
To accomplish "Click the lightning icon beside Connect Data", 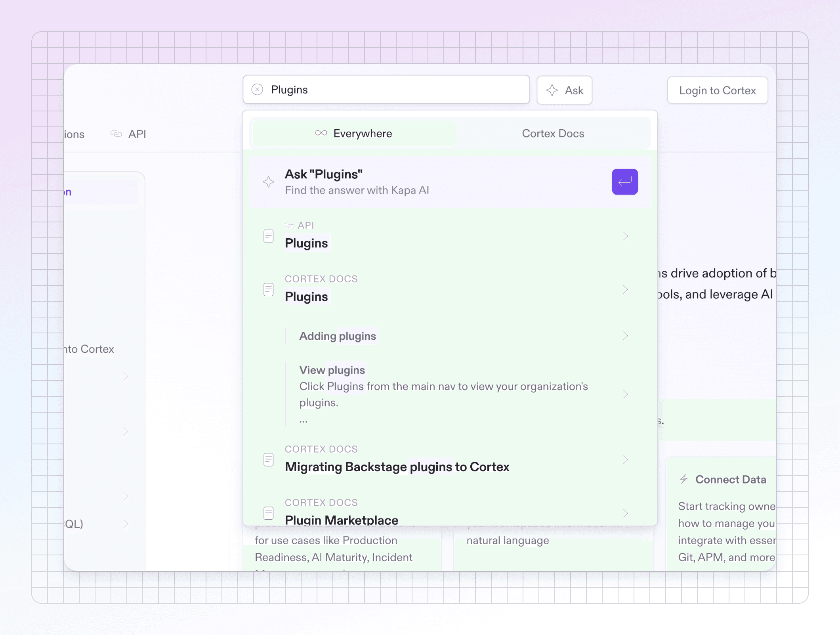I will pos(684,479).
